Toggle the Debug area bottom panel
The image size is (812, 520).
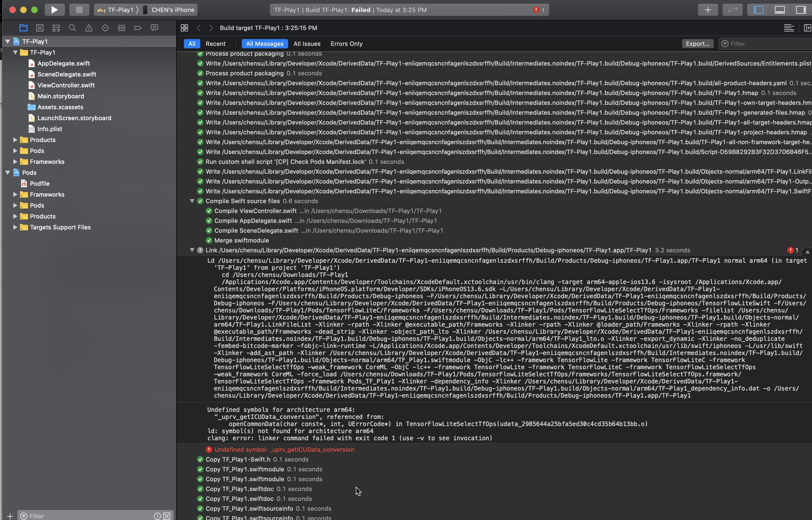pos(780,10)
